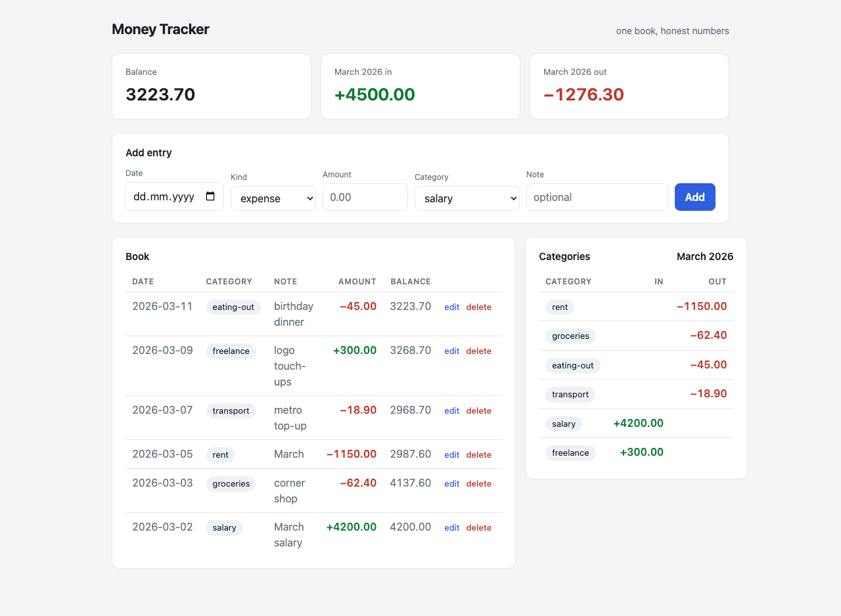
Task: Delete the March salary entry
Action: (x=479, y=527)
